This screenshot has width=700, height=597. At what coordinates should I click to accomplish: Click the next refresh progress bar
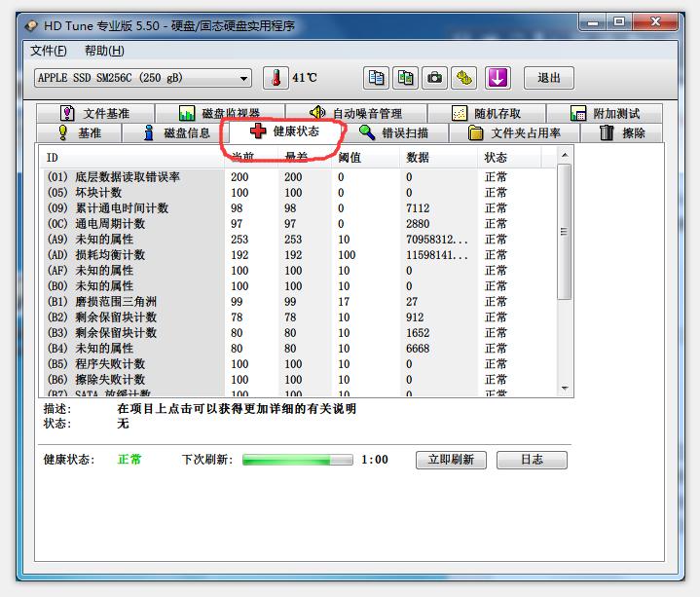(x=298, y=460)
